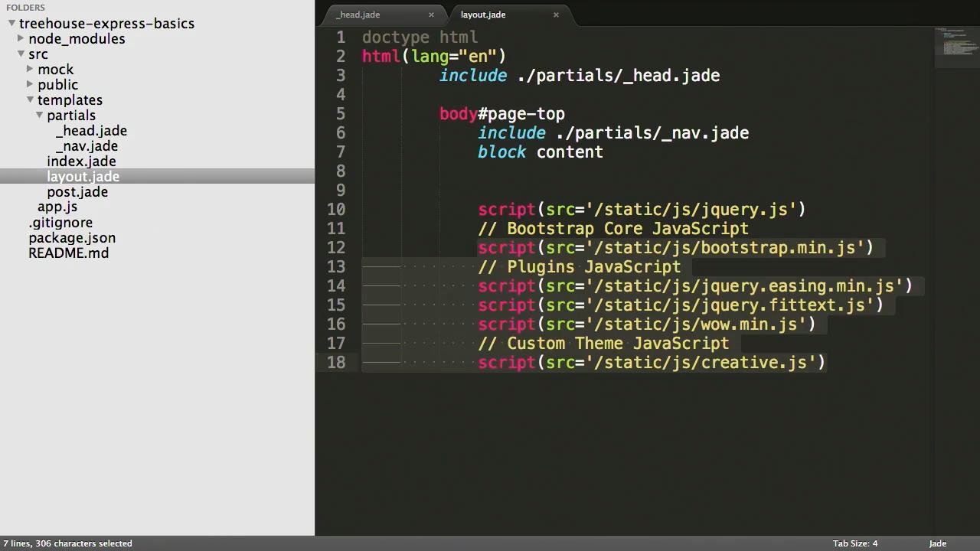Expand the mock folder
Screen dimensions: 980x551
31,69
